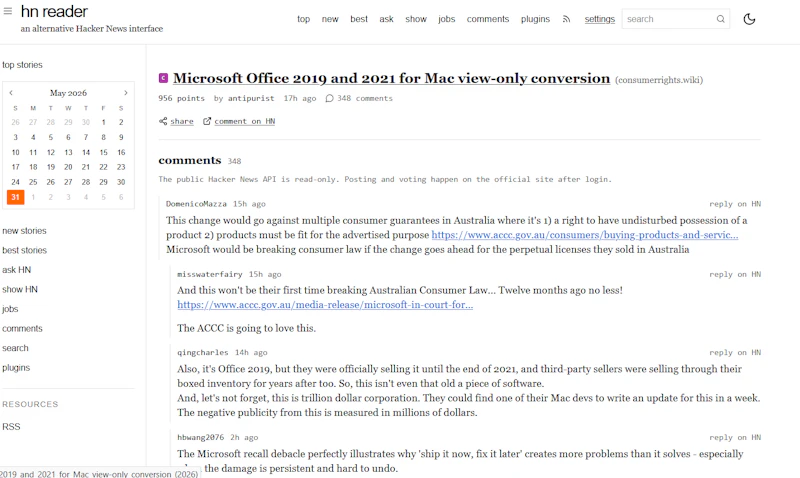
Task: Click the share icon under story
Action: (163, 121)
